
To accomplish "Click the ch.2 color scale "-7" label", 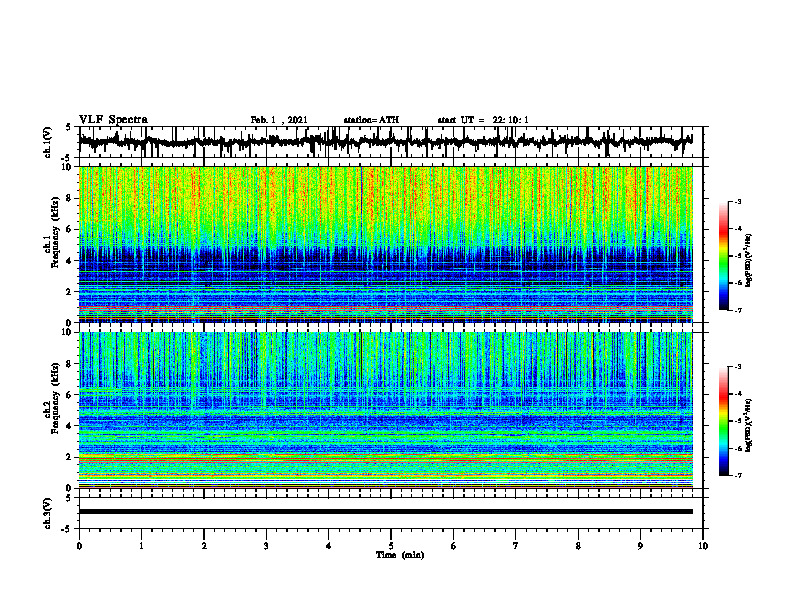I will pyautogui.click(x=738, y=475).
